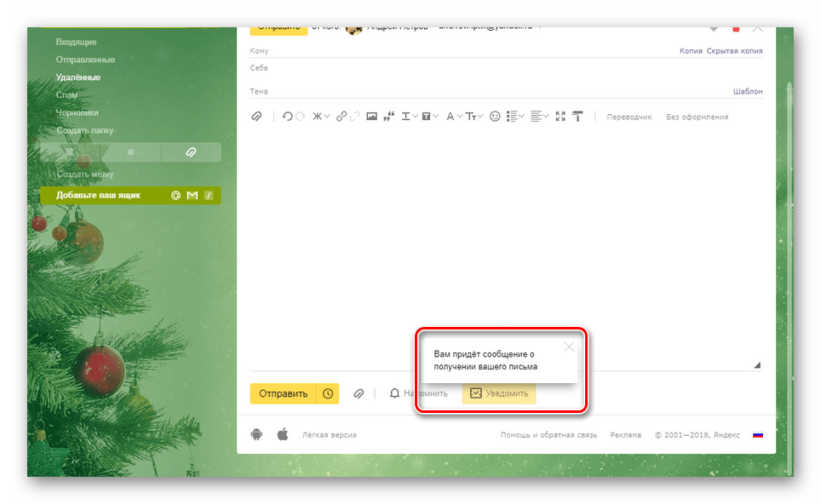Toggle the Напомнить reminder bell
Viewport: 821px width, 504px height.
(x=418, y=393)
